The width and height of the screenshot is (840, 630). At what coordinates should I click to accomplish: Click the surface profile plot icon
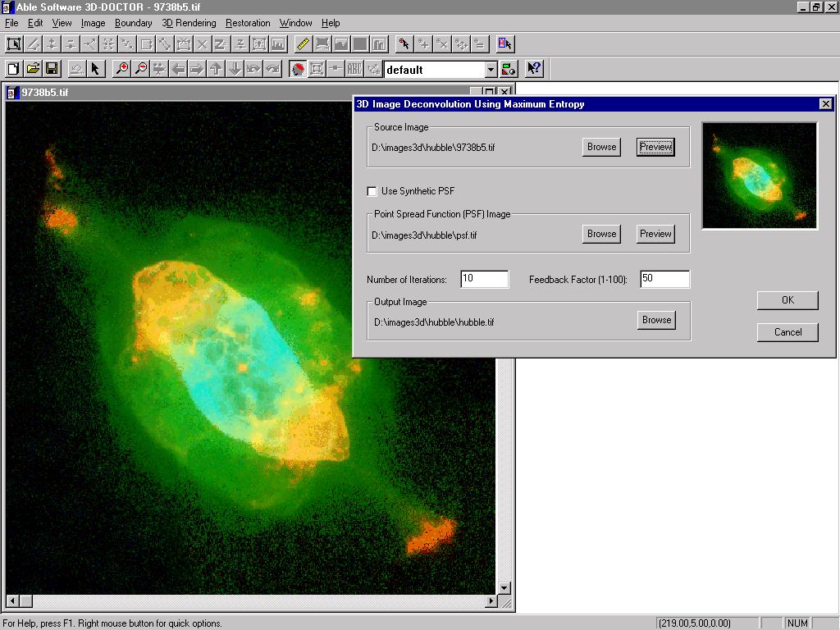(340, 44)
